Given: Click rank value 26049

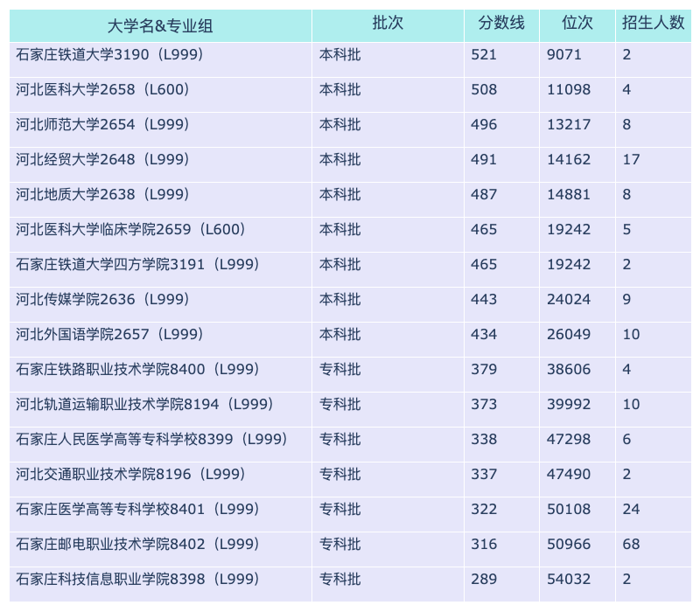Looking at the screenshot, I should point(569,334).
